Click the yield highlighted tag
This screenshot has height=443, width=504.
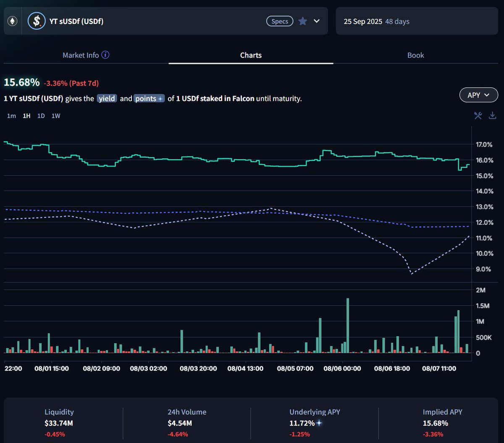(x=107, y=99)
